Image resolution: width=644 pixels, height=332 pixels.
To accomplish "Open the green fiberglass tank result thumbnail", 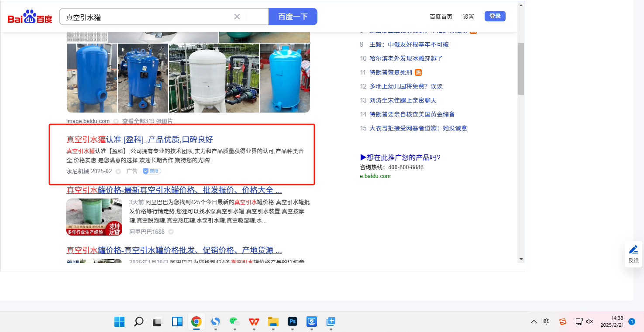I will [x=94, y=217].
